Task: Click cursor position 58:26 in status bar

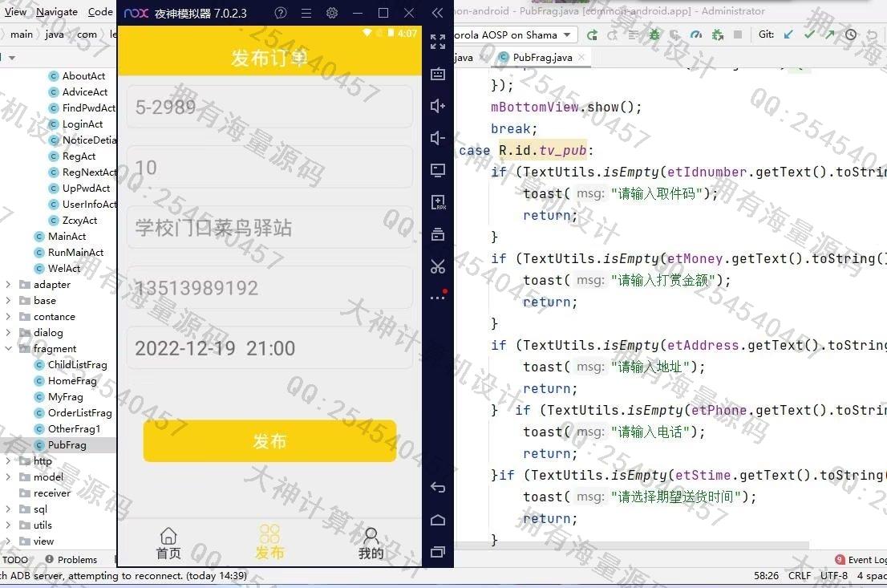Action: point(766,575)
